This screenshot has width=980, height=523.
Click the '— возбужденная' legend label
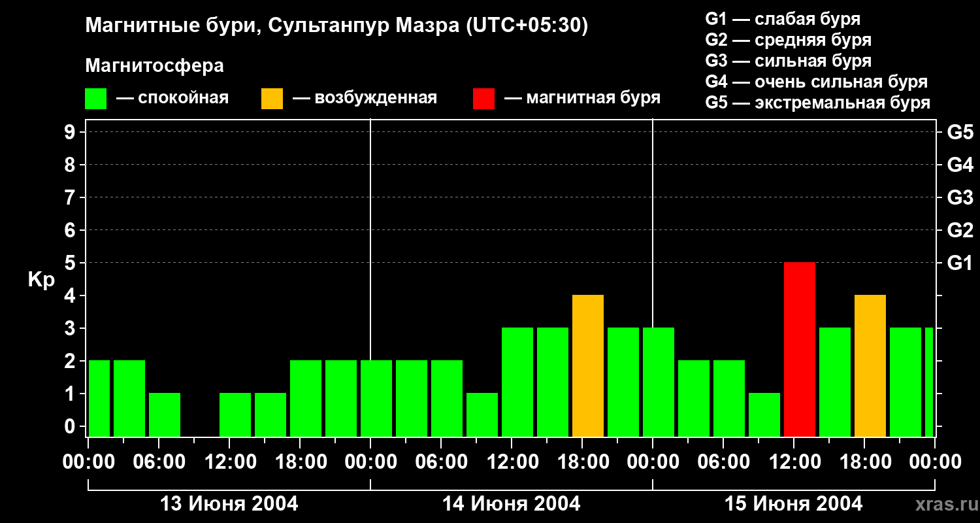[x=365, y=99]
